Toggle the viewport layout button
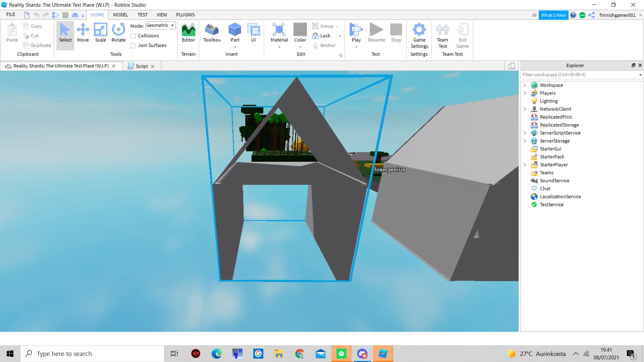 pyautogui.click(x=512, y=66)
